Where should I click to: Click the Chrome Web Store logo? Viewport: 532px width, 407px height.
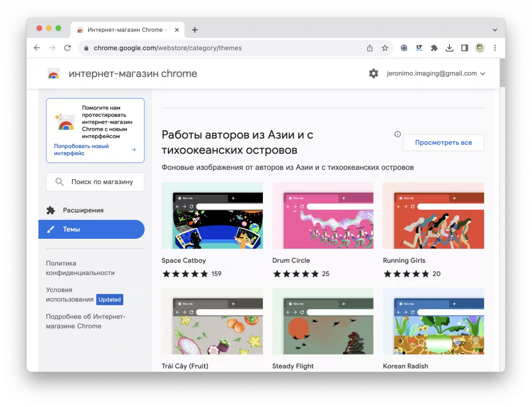54,73
